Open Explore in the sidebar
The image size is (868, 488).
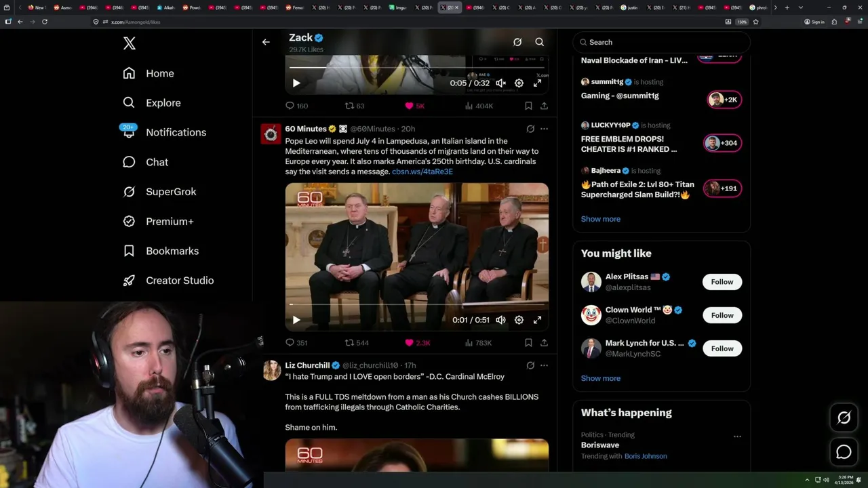[x=152, y=103]
